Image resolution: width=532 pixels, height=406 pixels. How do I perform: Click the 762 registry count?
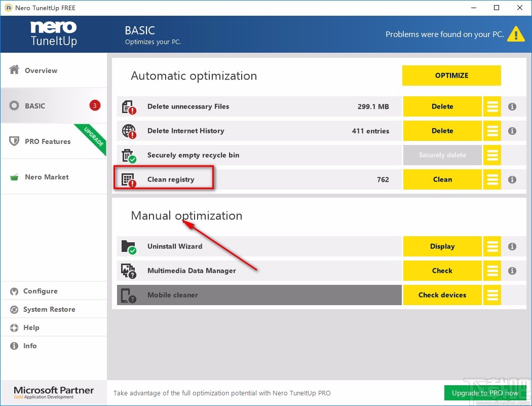pos(383,179)
